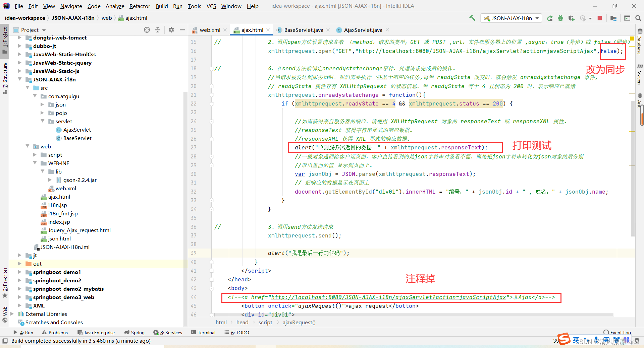Open the VCS menu
644x348 pixels.
(211, 6)
